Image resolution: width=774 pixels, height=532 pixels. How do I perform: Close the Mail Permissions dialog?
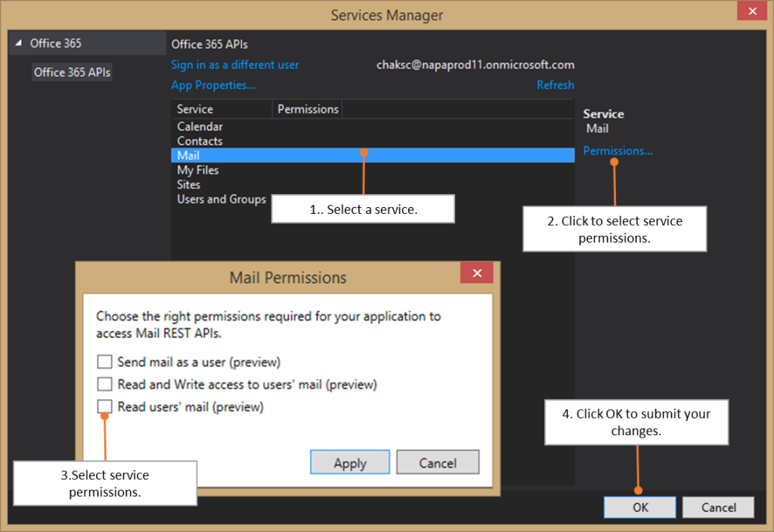(476, 274)
